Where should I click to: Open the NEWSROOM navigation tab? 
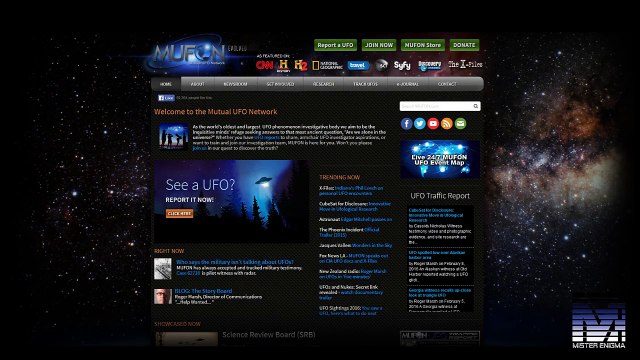pyautogui.click(x=236, y=84)
